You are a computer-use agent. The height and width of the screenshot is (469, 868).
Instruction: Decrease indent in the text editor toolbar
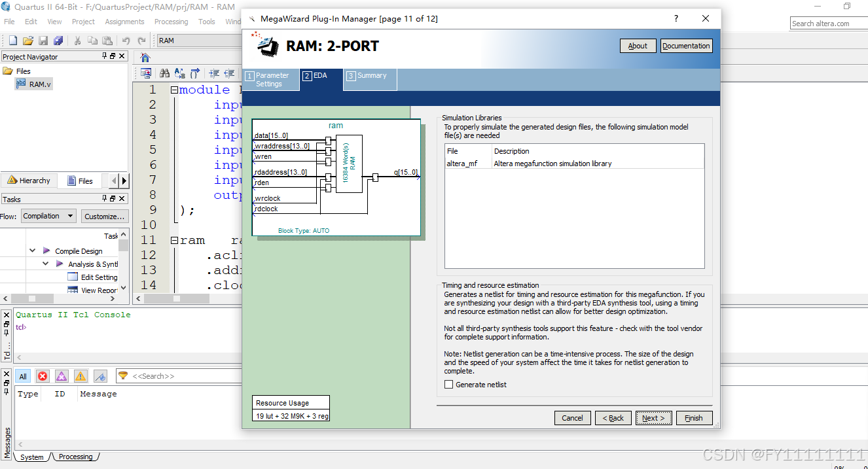(x=228, y=73)
